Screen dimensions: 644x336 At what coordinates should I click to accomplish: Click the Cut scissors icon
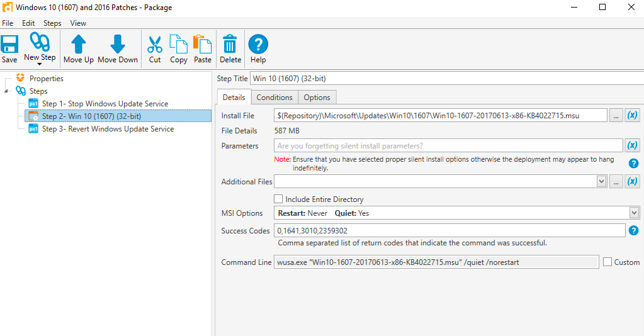tap(155, 45)
